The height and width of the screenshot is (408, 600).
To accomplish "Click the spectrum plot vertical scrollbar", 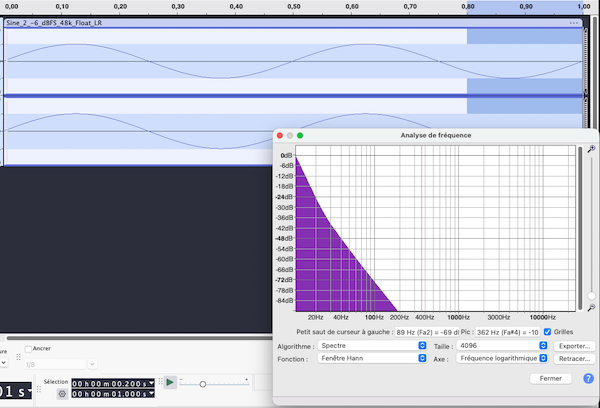I will tap(580, 228).
